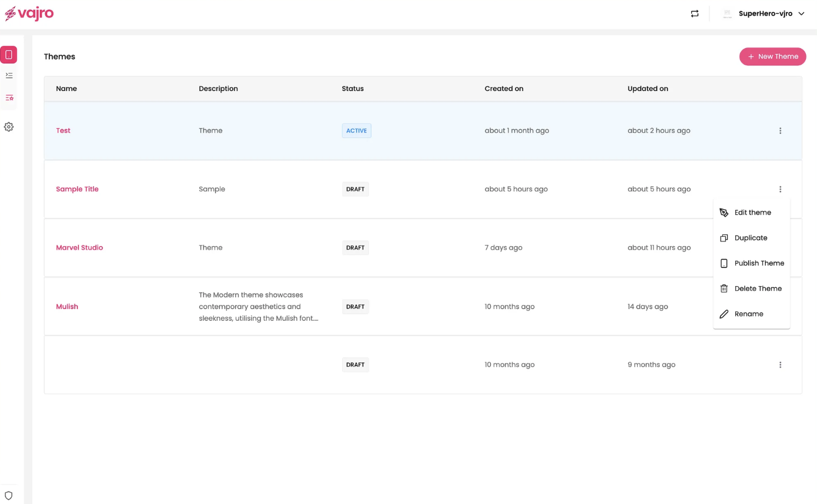Screen dimensions: 817x504
Task: Click the shield icon at bottom left
Action: click(x=9, y=495)
